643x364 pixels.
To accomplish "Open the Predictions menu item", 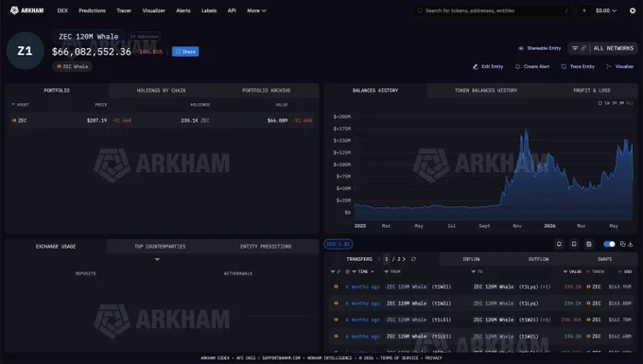I will coord(93,10).
